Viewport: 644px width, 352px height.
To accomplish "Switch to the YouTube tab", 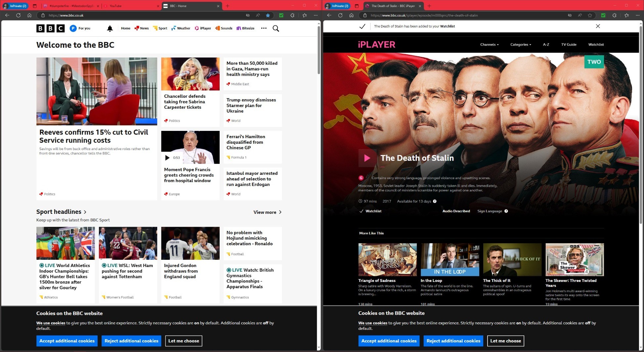I will coord(131,6).
